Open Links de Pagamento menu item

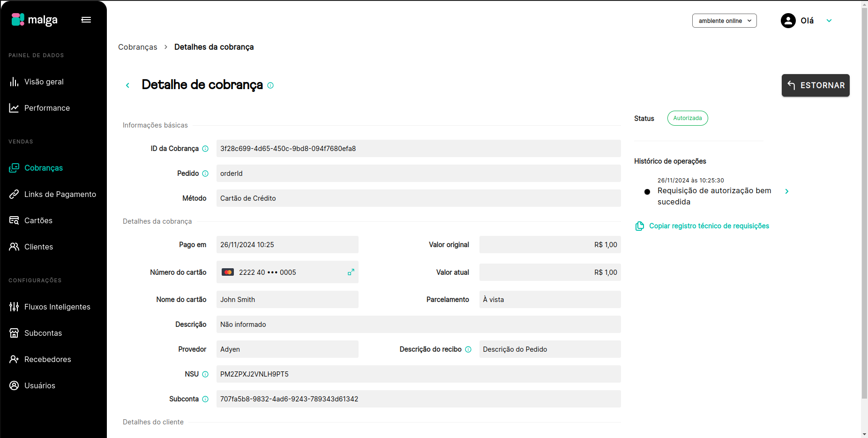[53, 194]
